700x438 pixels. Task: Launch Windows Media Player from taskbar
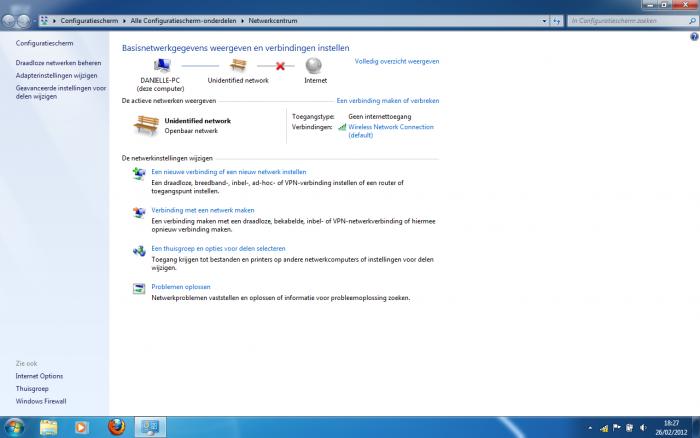81,427
